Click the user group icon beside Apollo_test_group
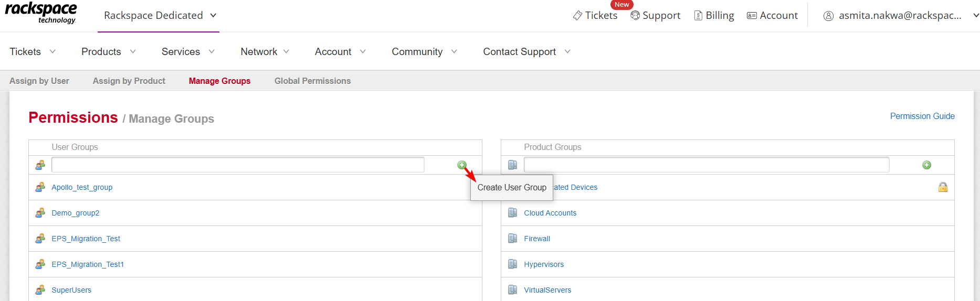 pyautogui.click(x=40, y=187)
